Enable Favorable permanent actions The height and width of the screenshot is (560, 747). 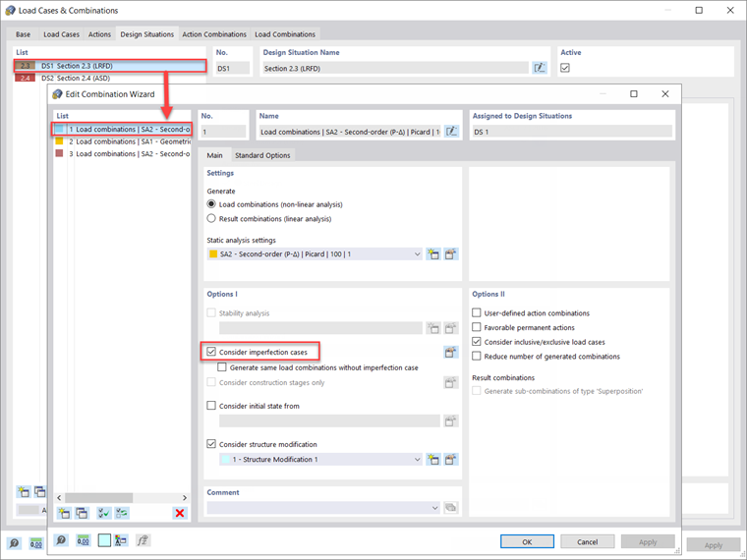pos(477,327)
